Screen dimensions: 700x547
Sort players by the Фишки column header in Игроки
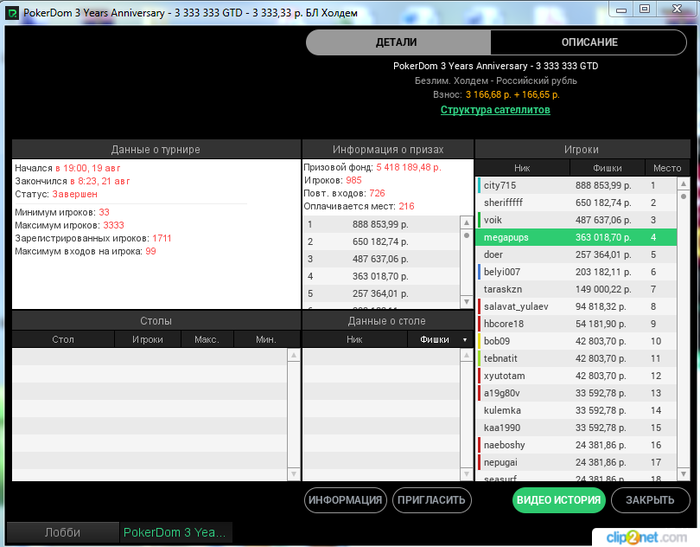pos(607,168)
